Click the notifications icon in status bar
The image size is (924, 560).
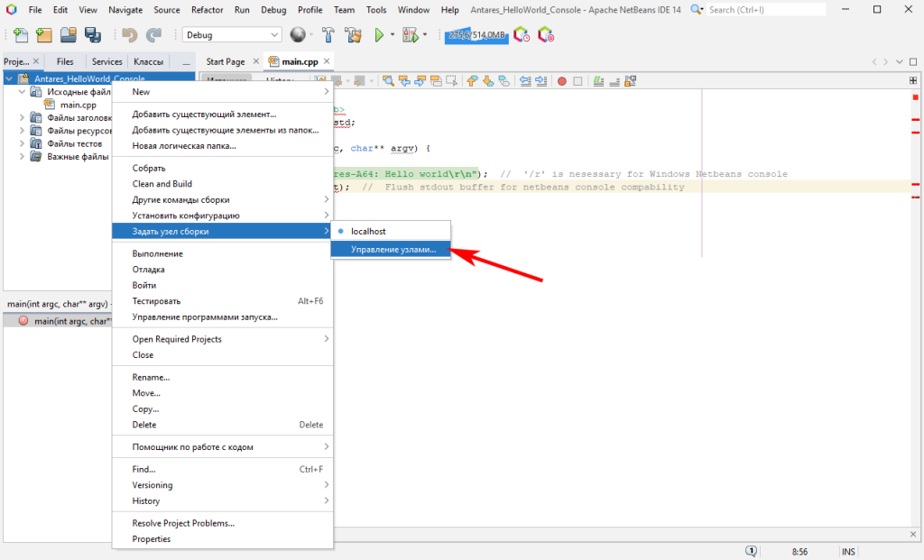pos(752,551)
